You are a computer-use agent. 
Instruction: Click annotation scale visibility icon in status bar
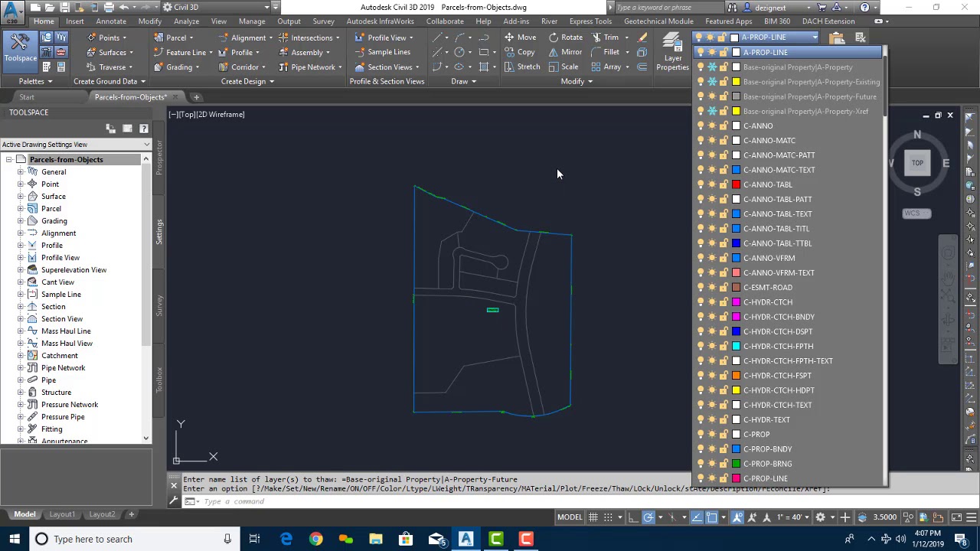(x=737, y=517)
